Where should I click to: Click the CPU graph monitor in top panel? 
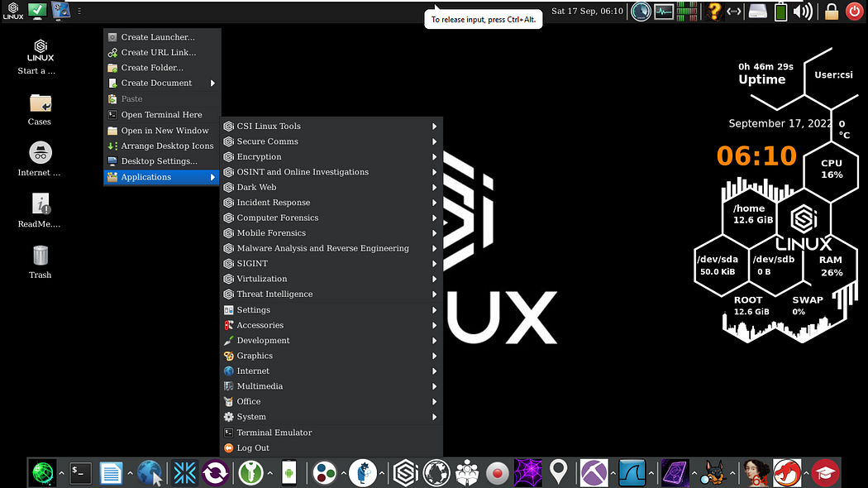(686, 12)
